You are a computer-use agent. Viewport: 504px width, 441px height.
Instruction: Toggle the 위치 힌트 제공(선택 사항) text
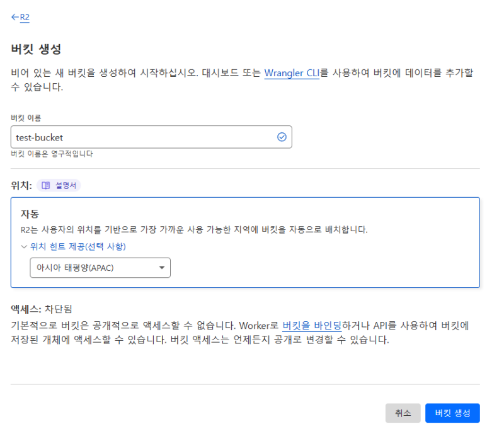(82, 247)
